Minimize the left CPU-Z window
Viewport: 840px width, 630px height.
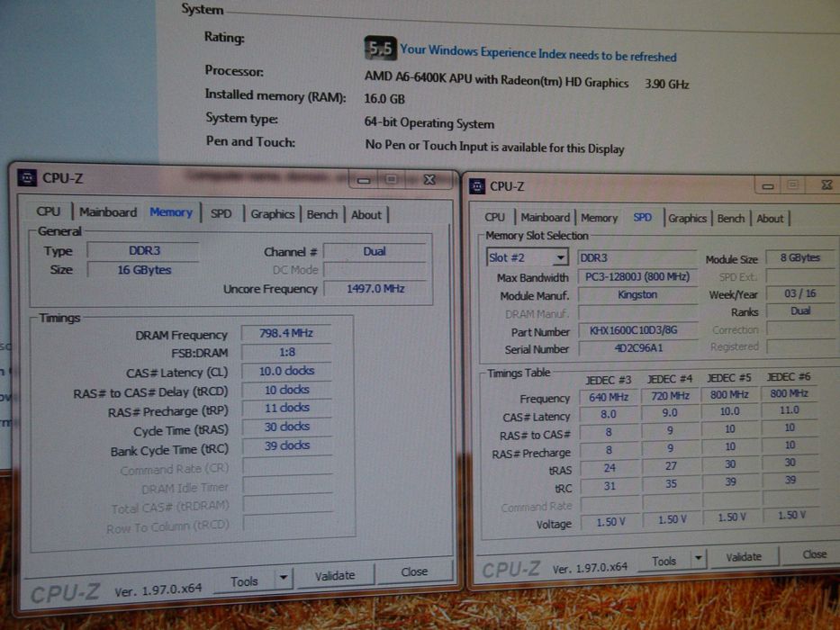(364, 181)
